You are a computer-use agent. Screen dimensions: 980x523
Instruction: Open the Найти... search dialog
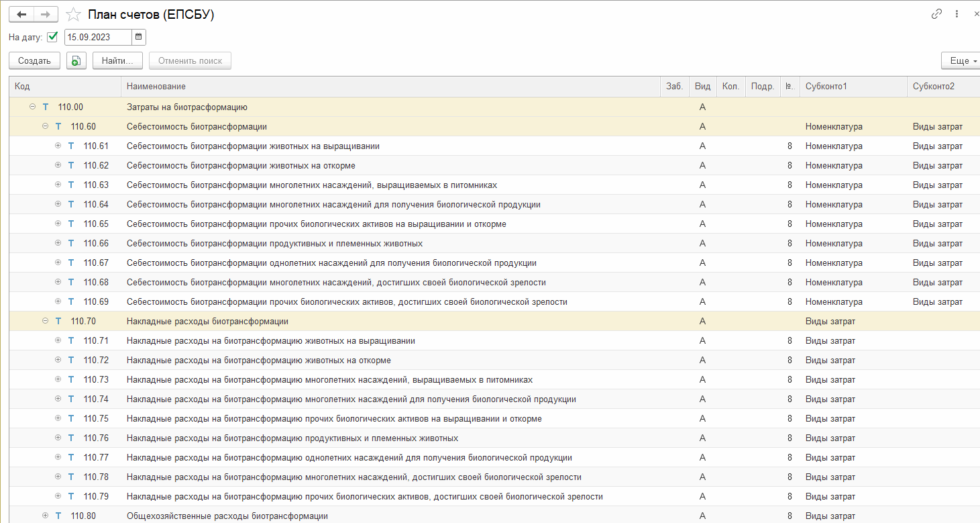point(117,60)
